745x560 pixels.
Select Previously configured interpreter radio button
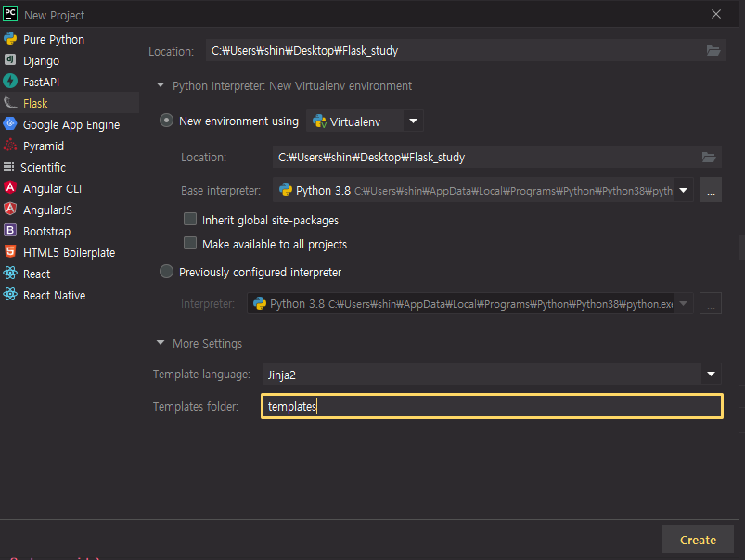(166, 272)
